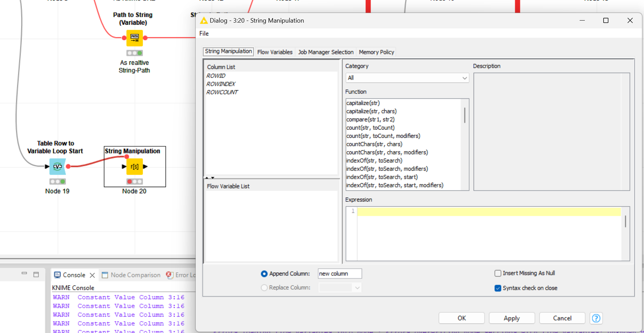Select the String Manipulation Node 20 icon

(134, 166)
